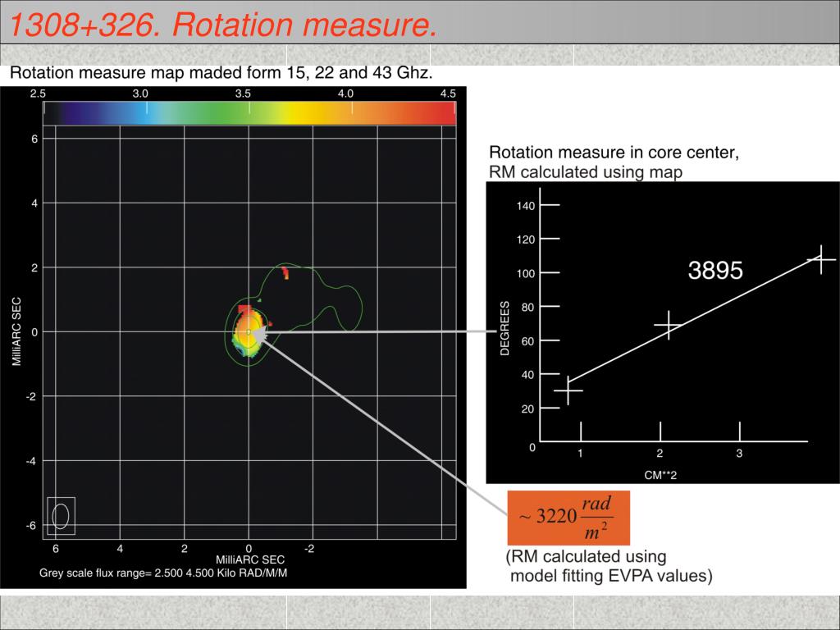Click the small red patch in the jet contour

point(285,272)
